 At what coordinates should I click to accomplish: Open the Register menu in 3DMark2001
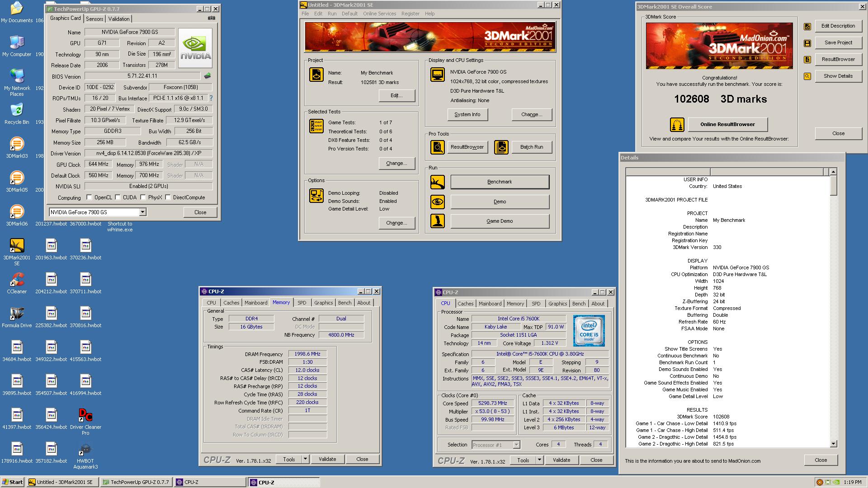pos(410,14)
